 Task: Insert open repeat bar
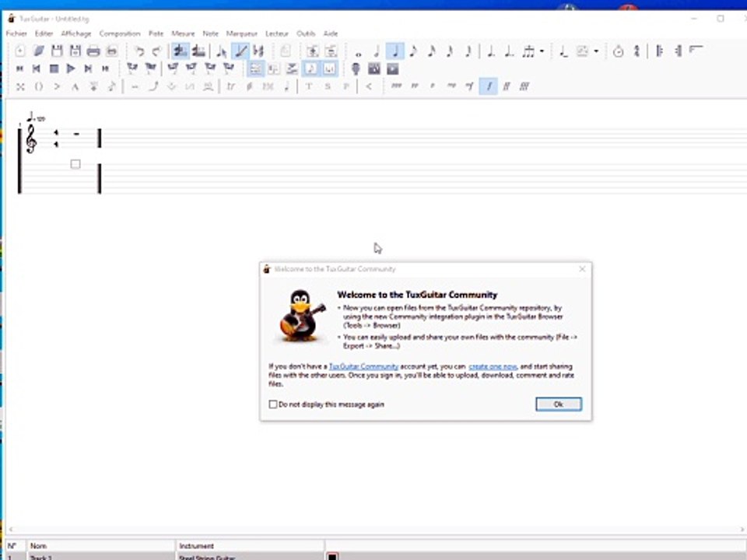[659, 51]
